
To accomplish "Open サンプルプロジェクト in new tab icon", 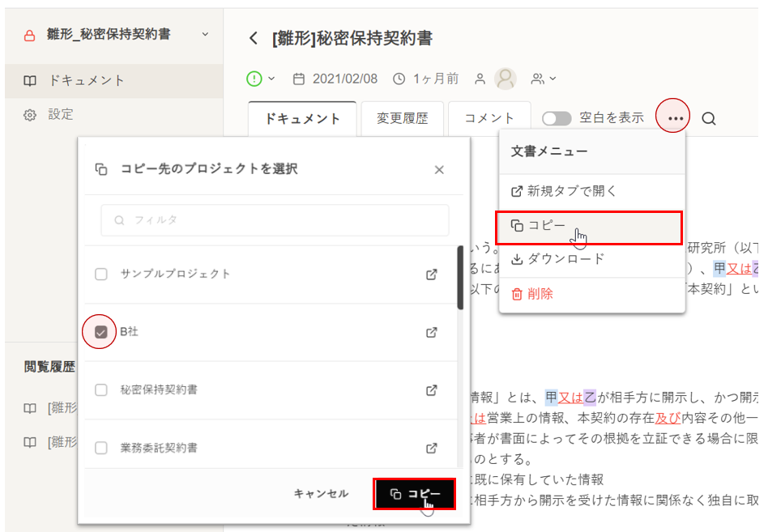I will [432, 275].
